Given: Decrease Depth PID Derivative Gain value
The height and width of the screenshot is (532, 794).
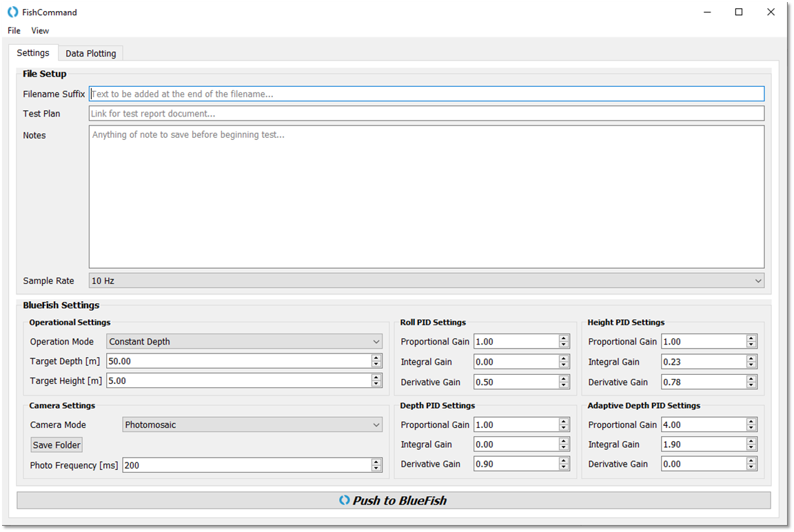Looking at the screenshot, I should pyautogui.click(x=564, y=468).
